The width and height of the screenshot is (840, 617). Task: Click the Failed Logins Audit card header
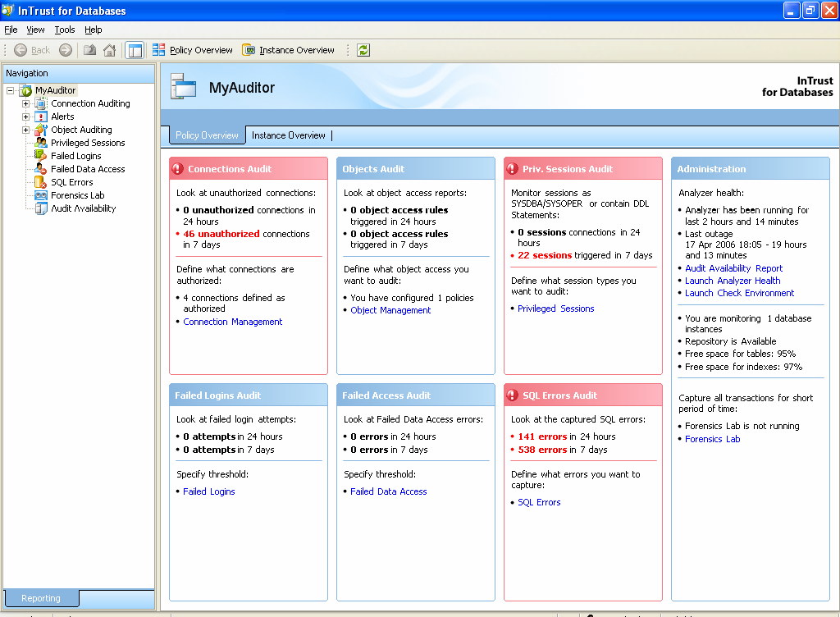[249, 395]
